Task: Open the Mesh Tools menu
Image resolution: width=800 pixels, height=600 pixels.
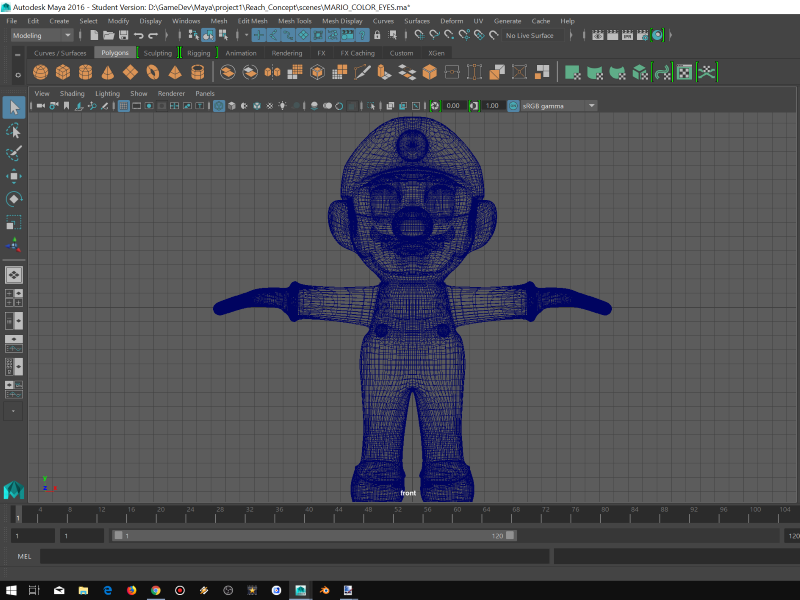Action: (x=294, y=20)
